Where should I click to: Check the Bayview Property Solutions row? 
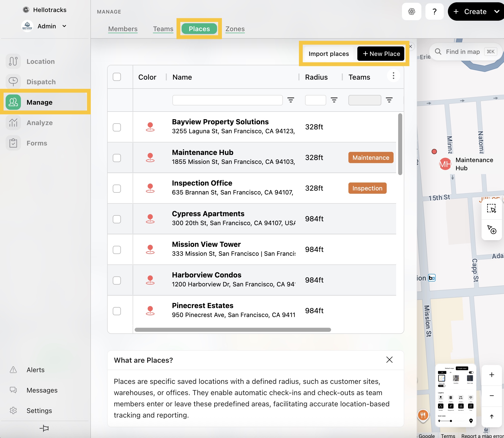coord(117,127)
